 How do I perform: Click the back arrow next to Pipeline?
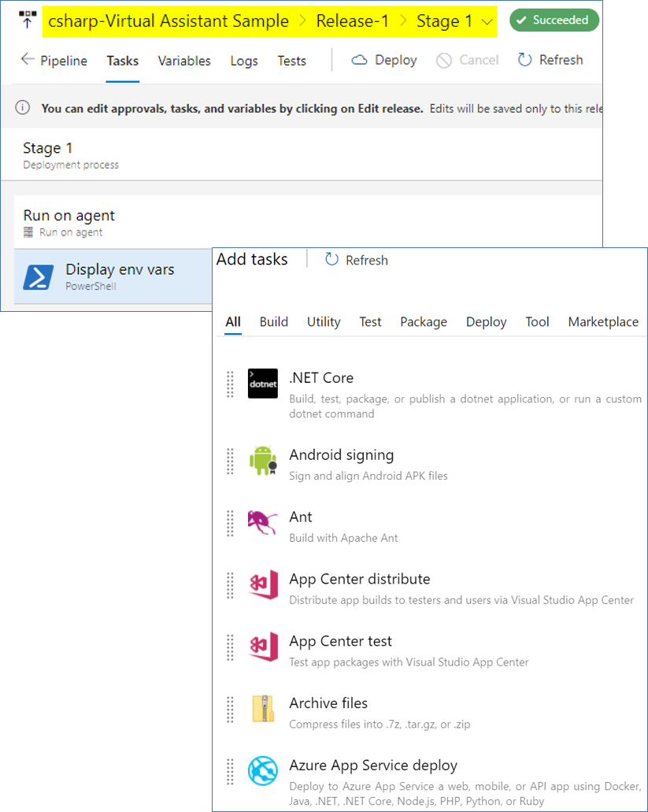point(28,60)
